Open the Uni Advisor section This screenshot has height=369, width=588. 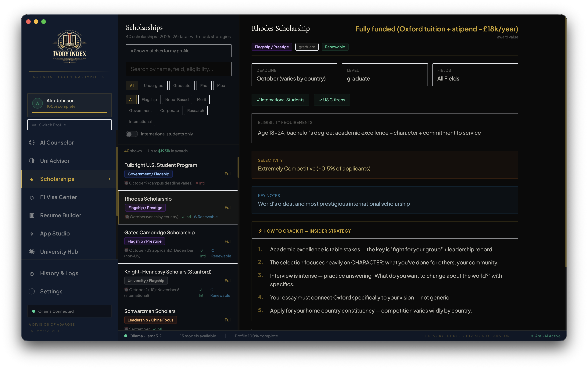(69, 161)
